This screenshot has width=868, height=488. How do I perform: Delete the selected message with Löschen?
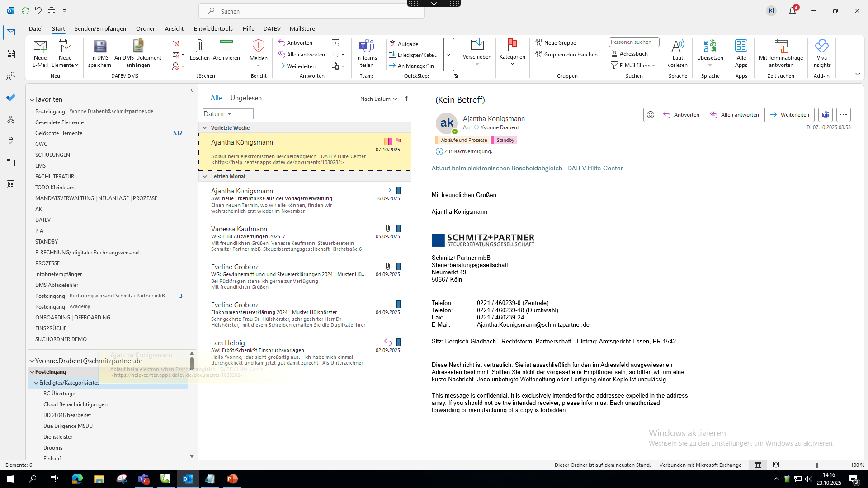click(x=199, y=50)
